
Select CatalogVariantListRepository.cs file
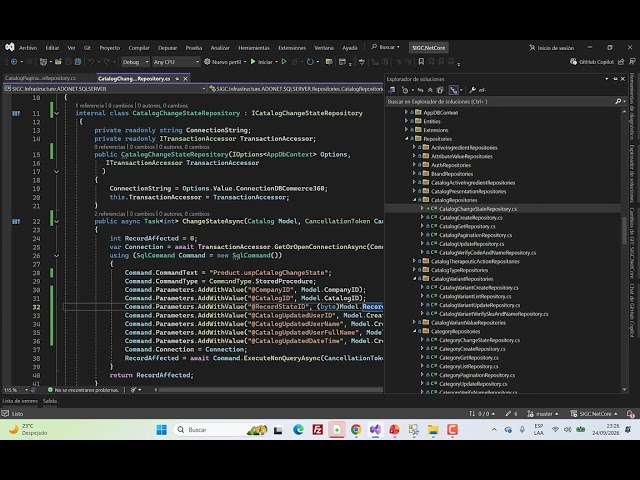475,296
